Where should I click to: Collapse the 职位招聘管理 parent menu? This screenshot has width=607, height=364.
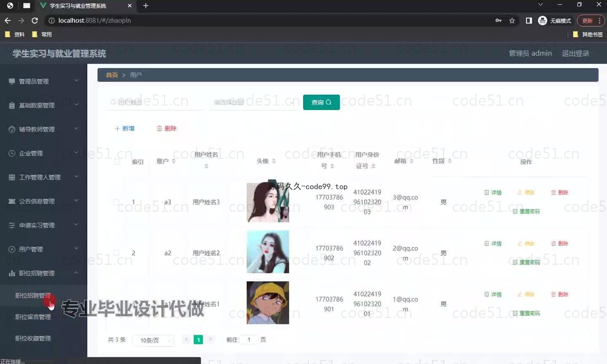(x=43, y=273)
